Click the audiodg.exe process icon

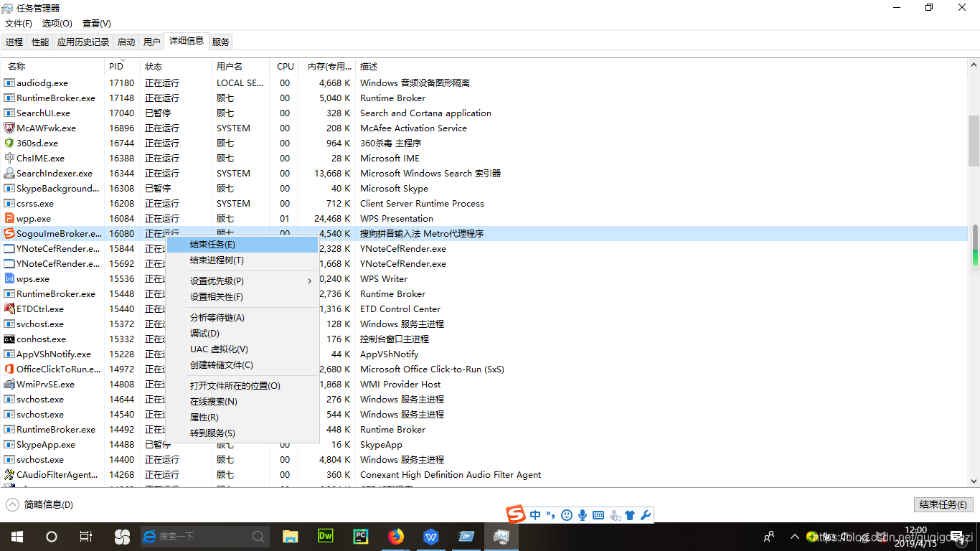(9, 83)
